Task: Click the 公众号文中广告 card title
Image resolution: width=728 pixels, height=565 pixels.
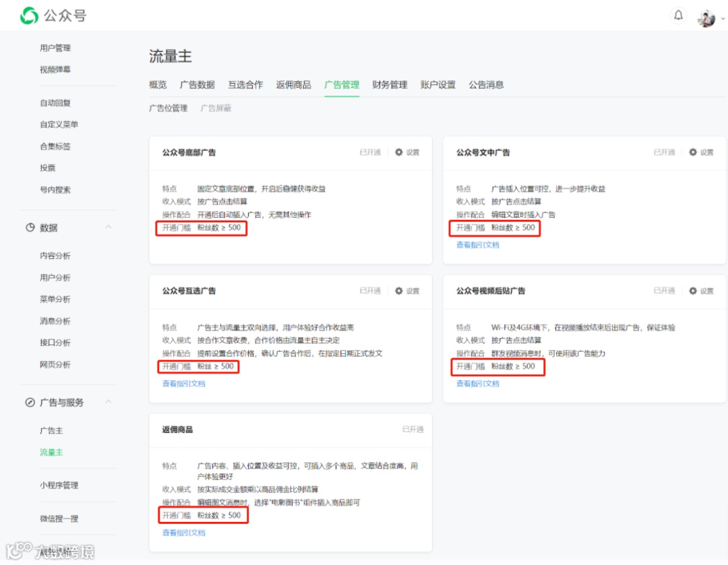Action: tap(483, 152)
